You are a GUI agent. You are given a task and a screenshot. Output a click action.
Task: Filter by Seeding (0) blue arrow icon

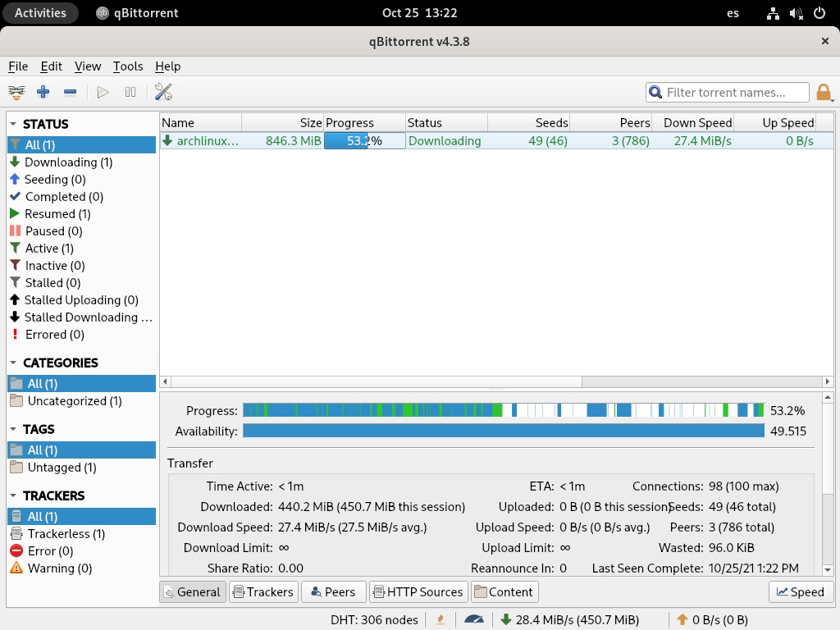[15, 179]
